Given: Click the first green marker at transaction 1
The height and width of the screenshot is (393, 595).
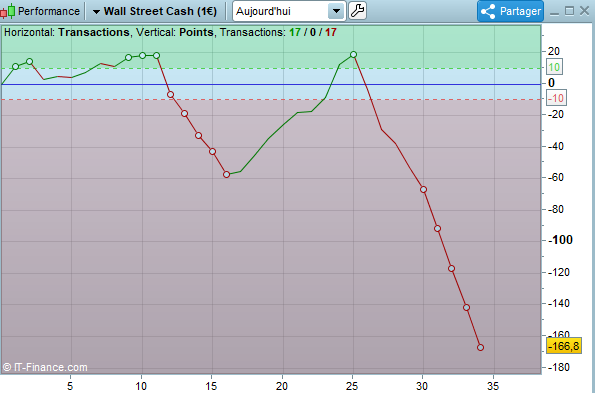Looking at the screenshot, I should click(x=16, y=67).
